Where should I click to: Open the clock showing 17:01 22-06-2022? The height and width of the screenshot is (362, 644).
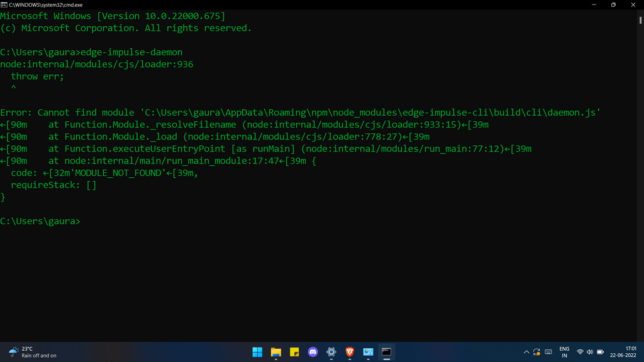[x=623, y=352]
